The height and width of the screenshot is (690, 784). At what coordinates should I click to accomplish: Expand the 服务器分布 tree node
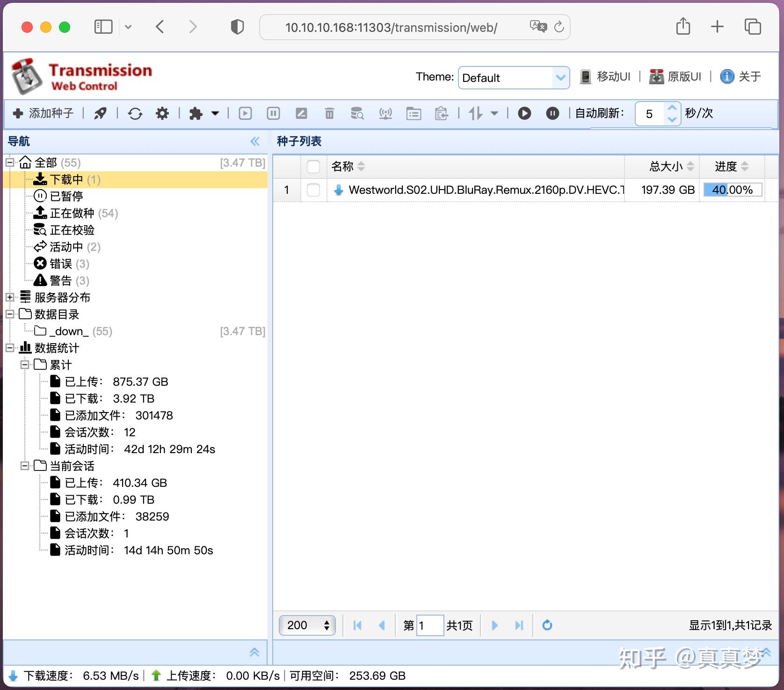9,297
